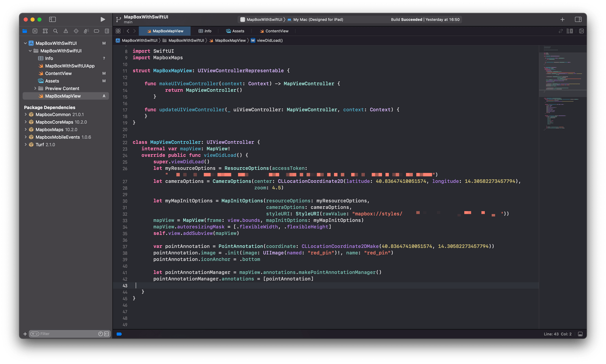Open the Project navigator folder icon
Screen dimensions: 606x364
(25, 31)
